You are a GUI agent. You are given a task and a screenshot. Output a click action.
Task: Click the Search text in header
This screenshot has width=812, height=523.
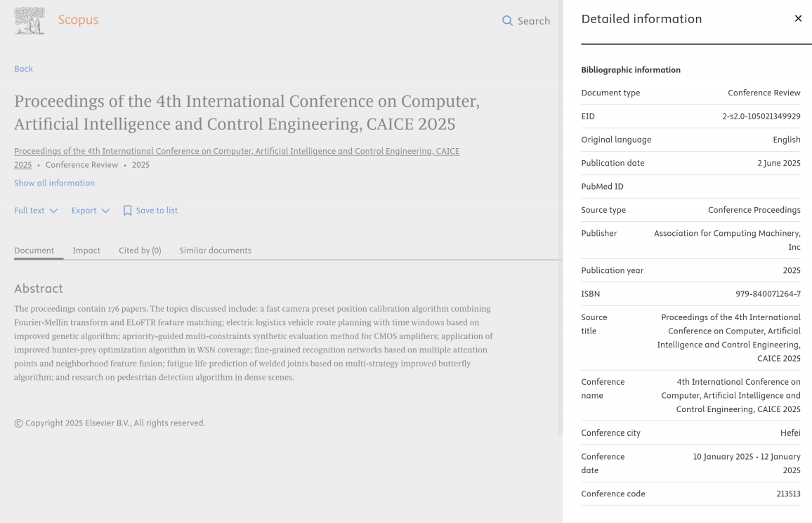[533, 21]
